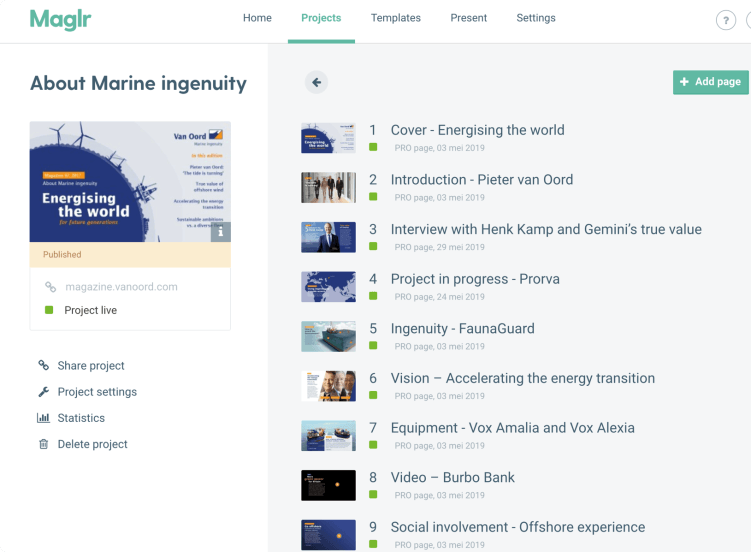Open the magazine.vanoord.com link
The width and height of the screenshot is (751, 552).
click(x=121, y=287)
